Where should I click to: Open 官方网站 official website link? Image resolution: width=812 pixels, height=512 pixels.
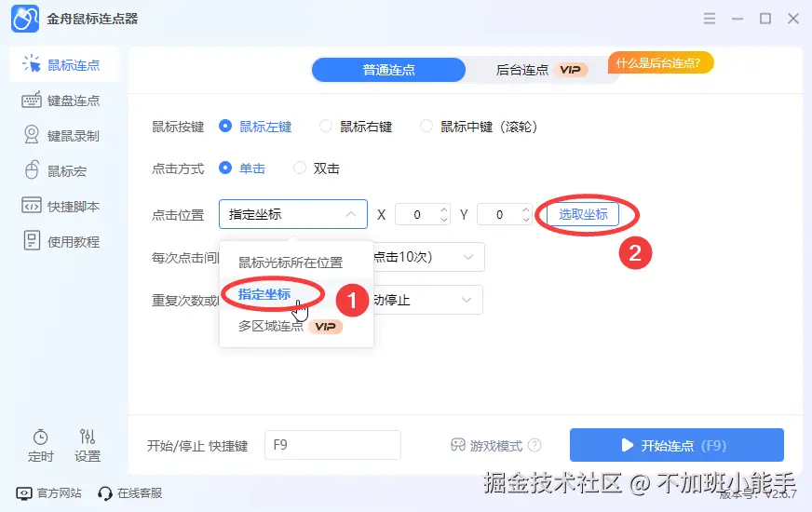click(x=48, y=492)
